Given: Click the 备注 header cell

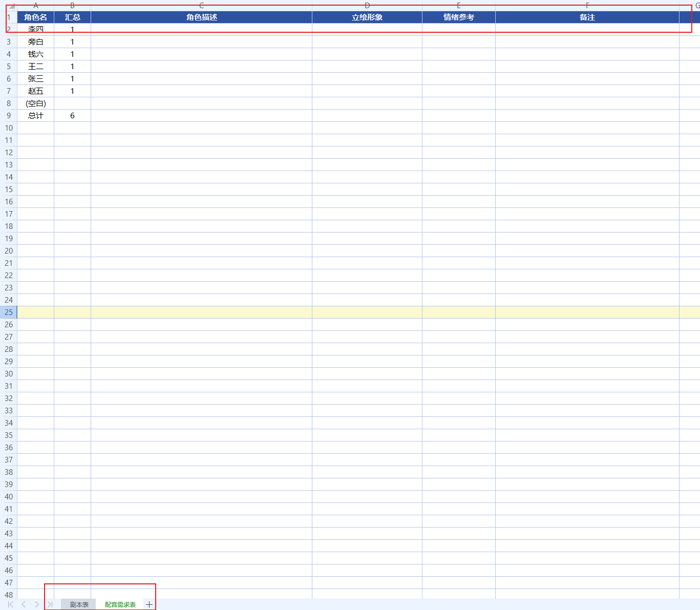Looking at the screenshot, I should [587, 17].
